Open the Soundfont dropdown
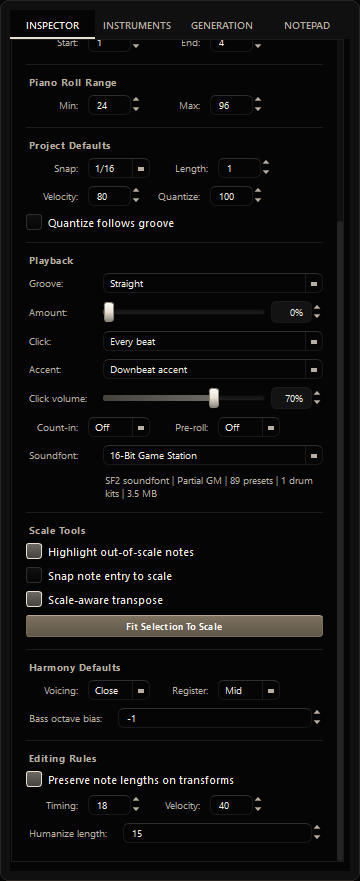Viewport: 360px width, 881px height. pyautogui.click(x=213, y=456)
